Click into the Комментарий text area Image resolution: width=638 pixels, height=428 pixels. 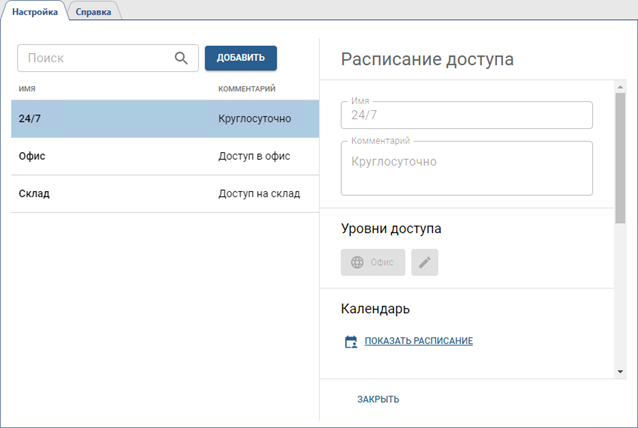[466, 169]
